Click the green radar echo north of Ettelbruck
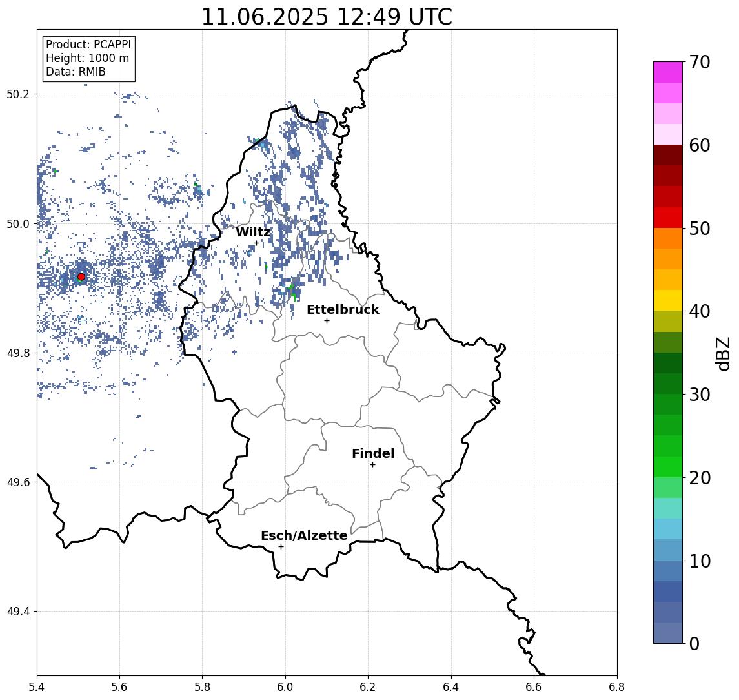Screen dimensions: 739x700 click(292, 291)
